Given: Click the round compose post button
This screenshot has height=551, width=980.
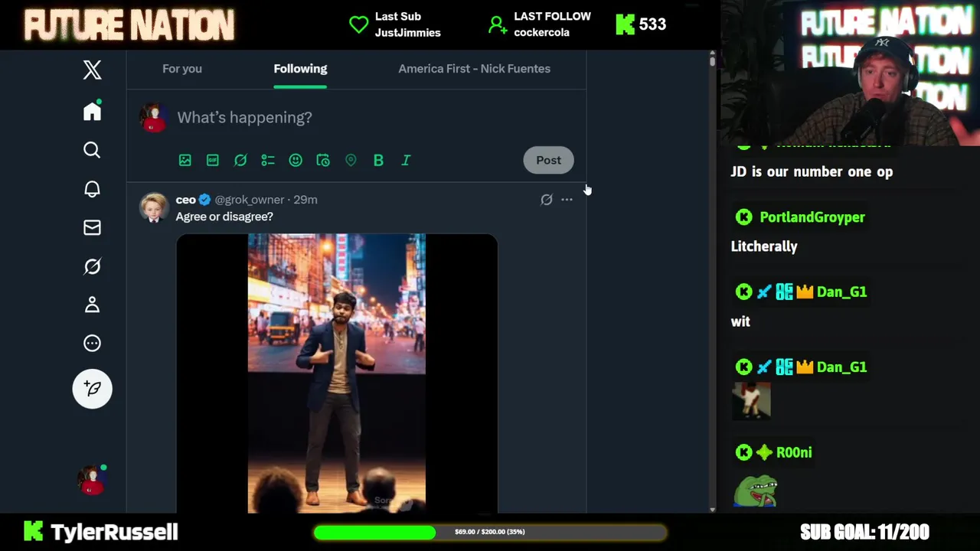Looking at the screenshot, I should (x=92, y=389).
